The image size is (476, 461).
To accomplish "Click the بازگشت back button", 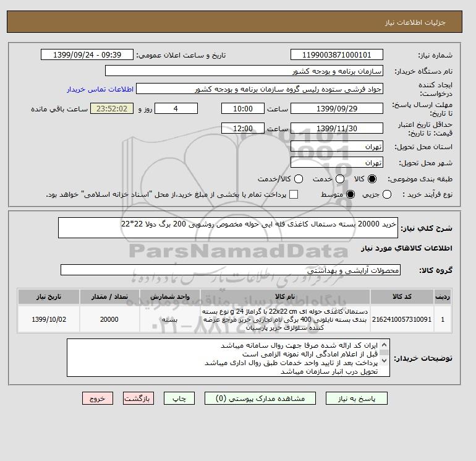I will [x=138, y=399].
